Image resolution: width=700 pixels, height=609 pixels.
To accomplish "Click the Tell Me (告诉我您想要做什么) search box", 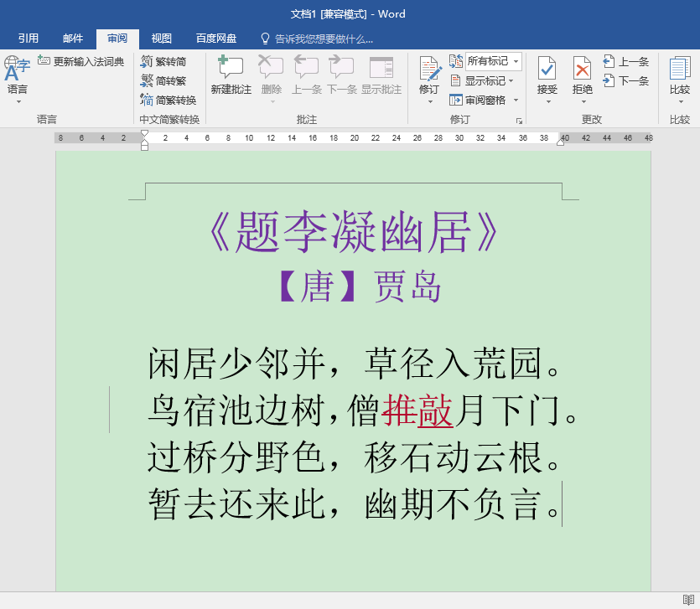I will pos(324,39).
